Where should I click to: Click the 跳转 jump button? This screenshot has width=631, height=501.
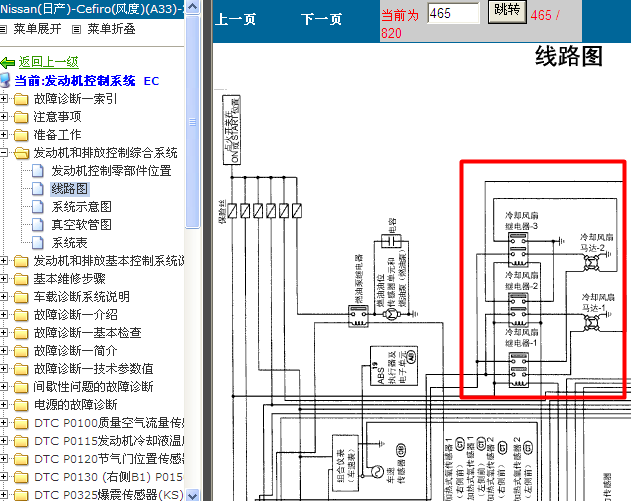click(507, 11)
